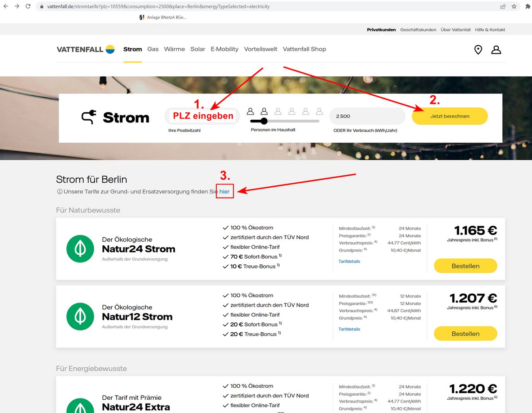Viewport: 532px width, 413px height.
Task: Open Tarifdetails for Natur12 Strom
Action: pyautogui.click(x=349, y=329)
